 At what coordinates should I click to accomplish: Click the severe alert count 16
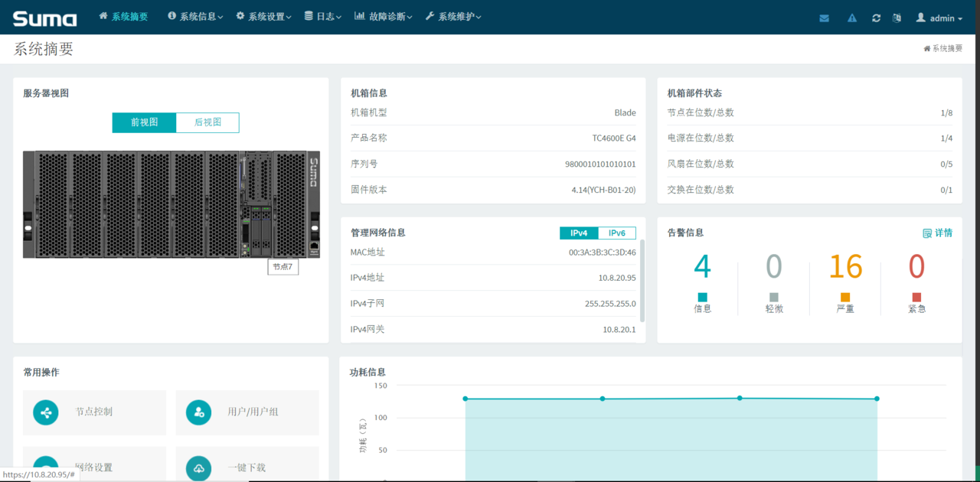pos(845,267)
